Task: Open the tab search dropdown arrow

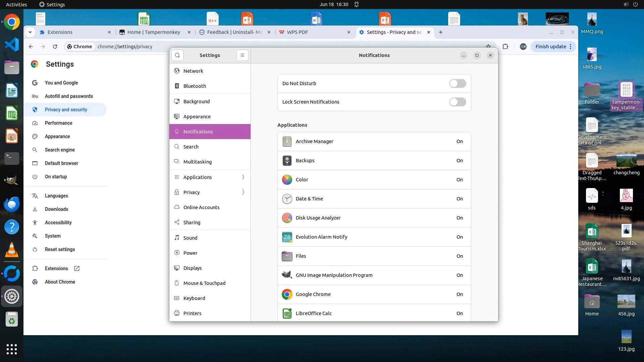Action: point(30,32)
